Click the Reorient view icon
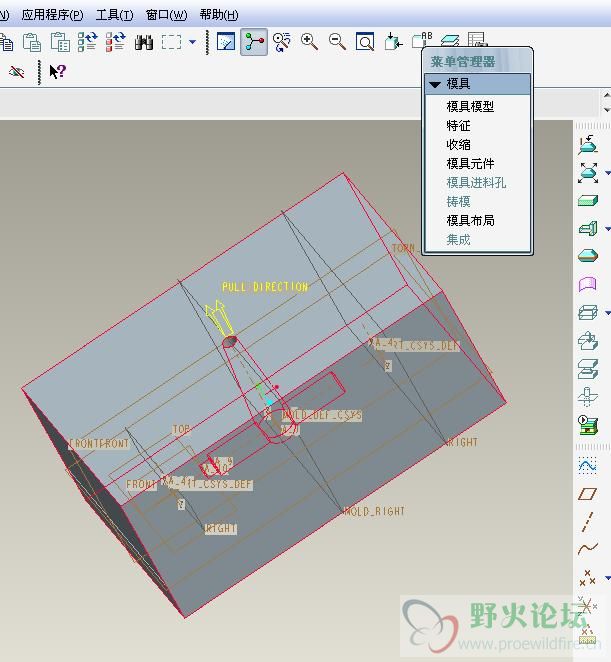The height and width of the screenshot is (662, 611). 393,42
